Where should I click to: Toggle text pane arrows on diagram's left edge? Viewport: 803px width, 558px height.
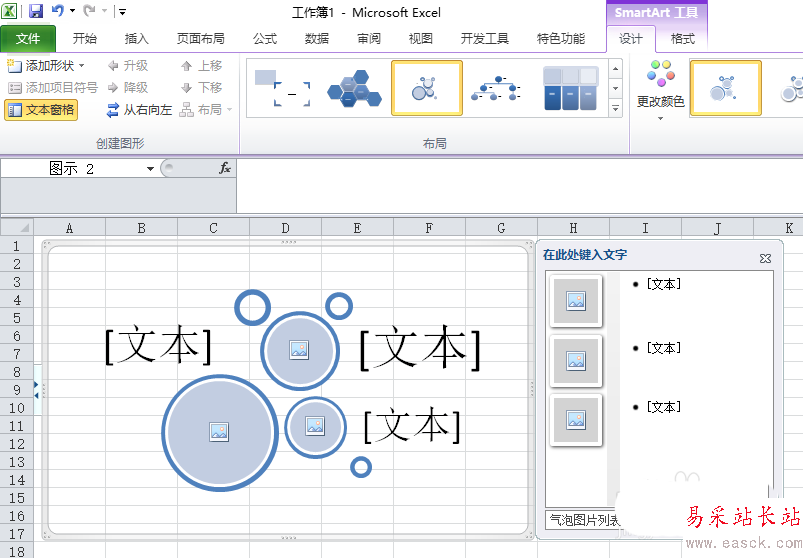(36, 390)
